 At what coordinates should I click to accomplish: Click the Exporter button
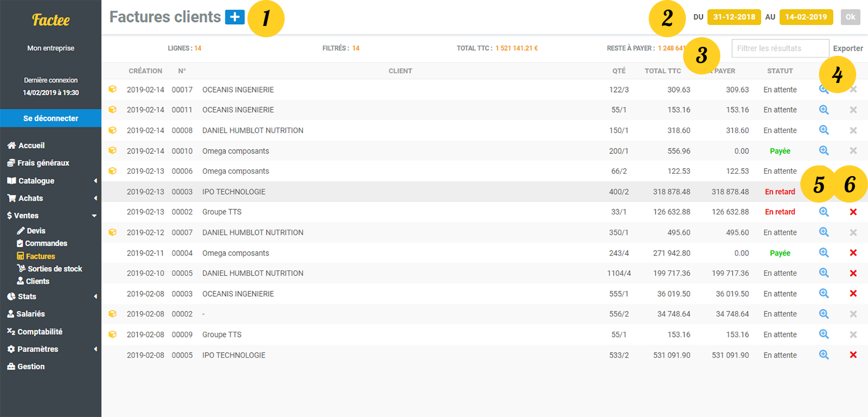(848, 48)
